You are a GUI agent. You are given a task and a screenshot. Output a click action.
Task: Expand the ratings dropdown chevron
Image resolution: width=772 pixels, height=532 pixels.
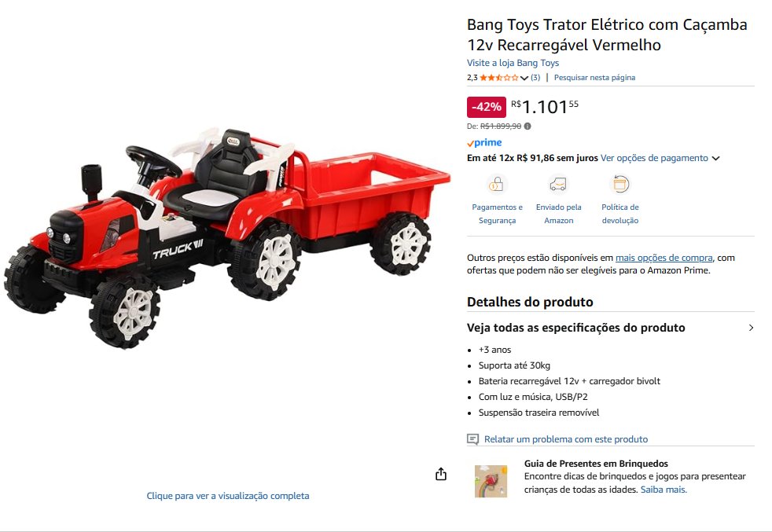tap(524, 78)
